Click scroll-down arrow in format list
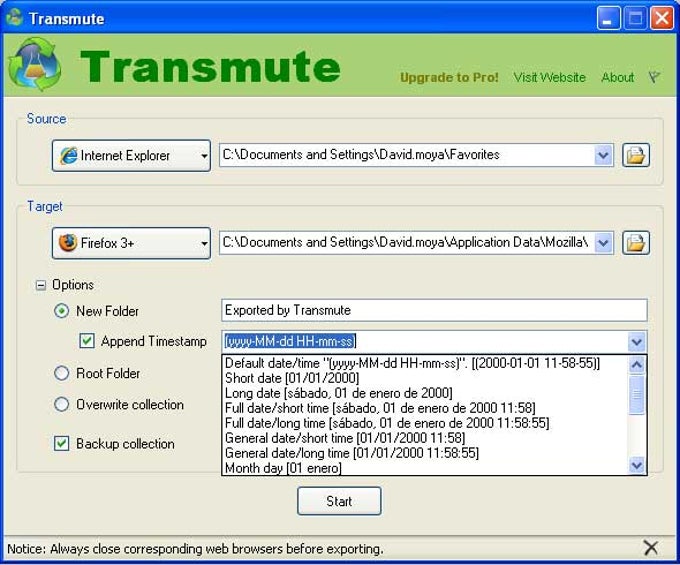The image size is (680, 565). (636, 465)
